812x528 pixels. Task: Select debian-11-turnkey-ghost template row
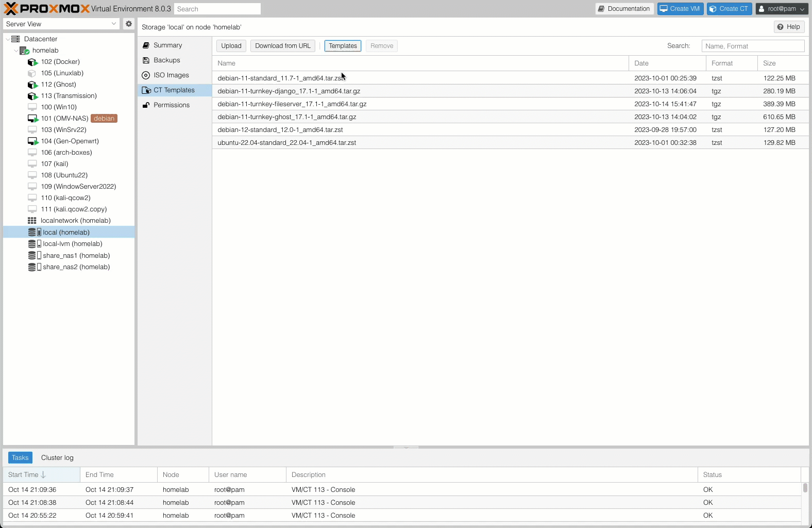tap(510, 117)
